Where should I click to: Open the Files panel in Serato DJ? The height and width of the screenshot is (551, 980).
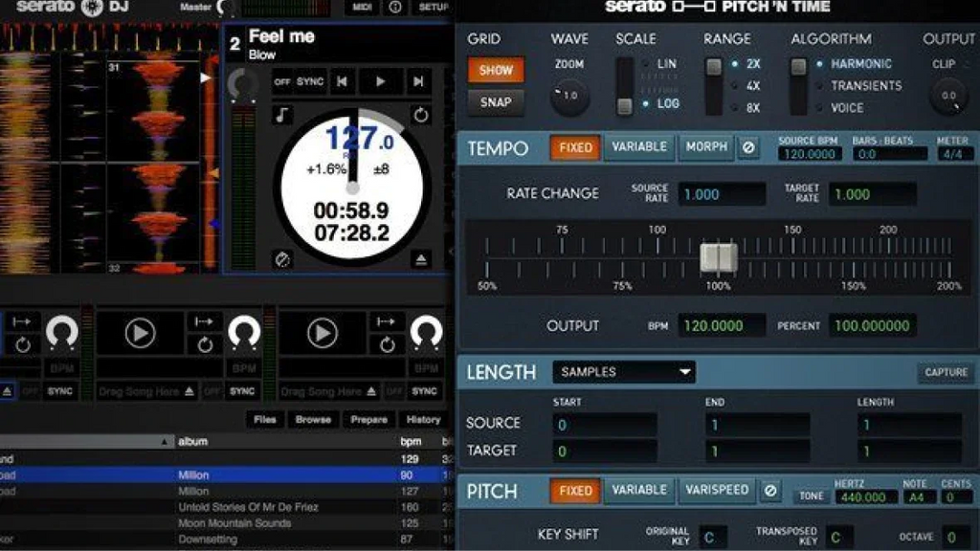[x=265, y=420]
